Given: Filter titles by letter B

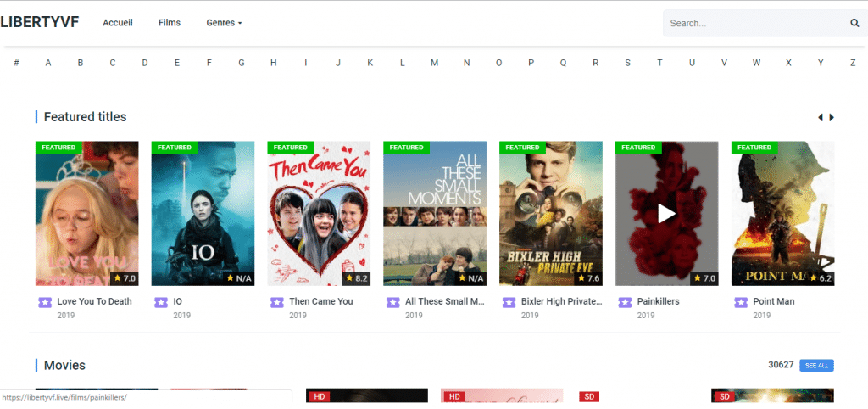Looking at the screenshot, I should click(x=81, y=63).
